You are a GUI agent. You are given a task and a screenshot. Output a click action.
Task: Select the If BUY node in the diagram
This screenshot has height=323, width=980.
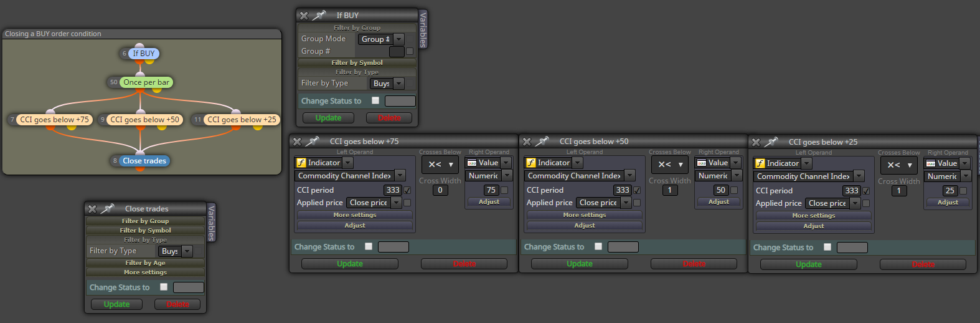(x=144, y=54)
